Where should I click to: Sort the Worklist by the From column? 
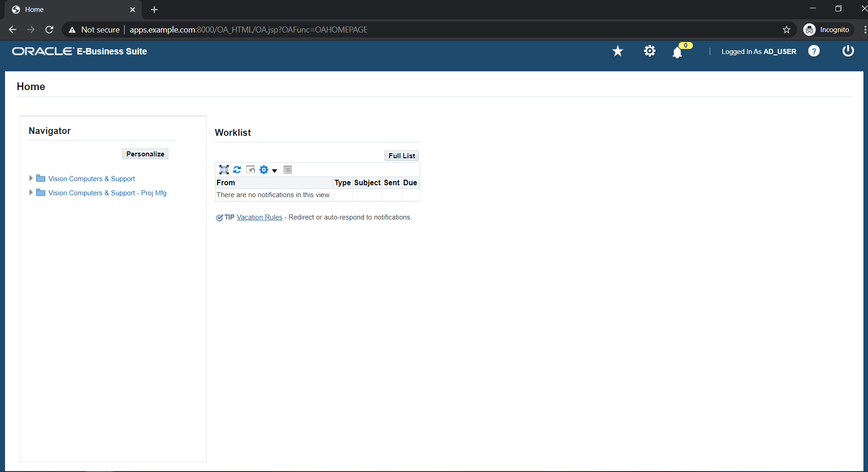pos(225,182)
